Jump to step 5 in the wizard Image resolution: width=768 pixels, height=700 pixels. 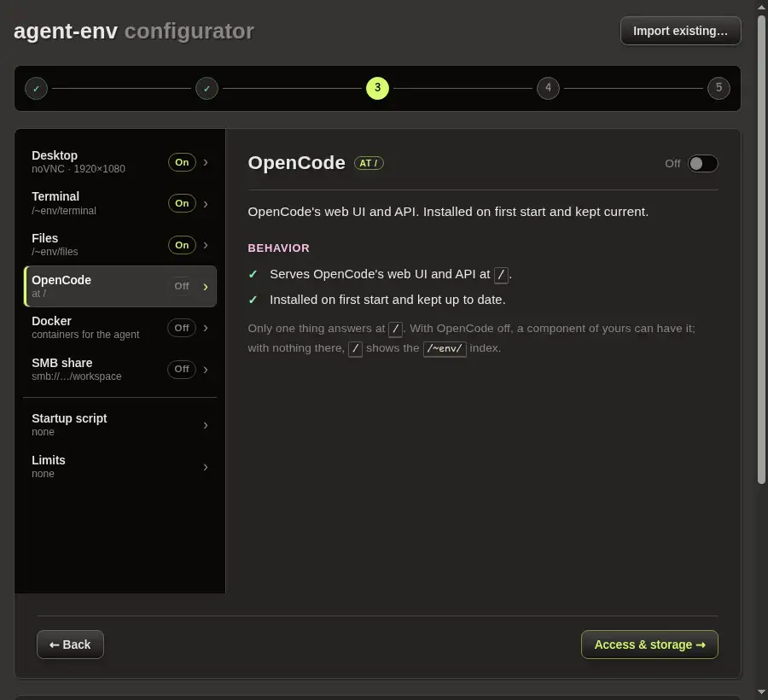click(719, 88)
